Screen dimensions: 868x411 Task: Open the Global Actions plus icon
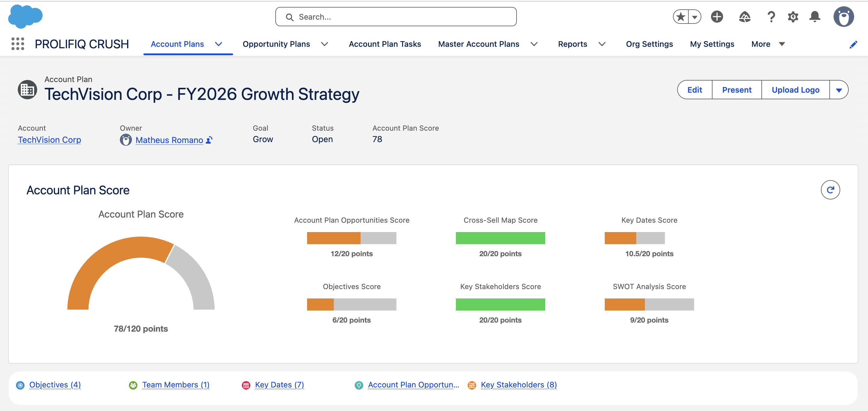point(717,17)
